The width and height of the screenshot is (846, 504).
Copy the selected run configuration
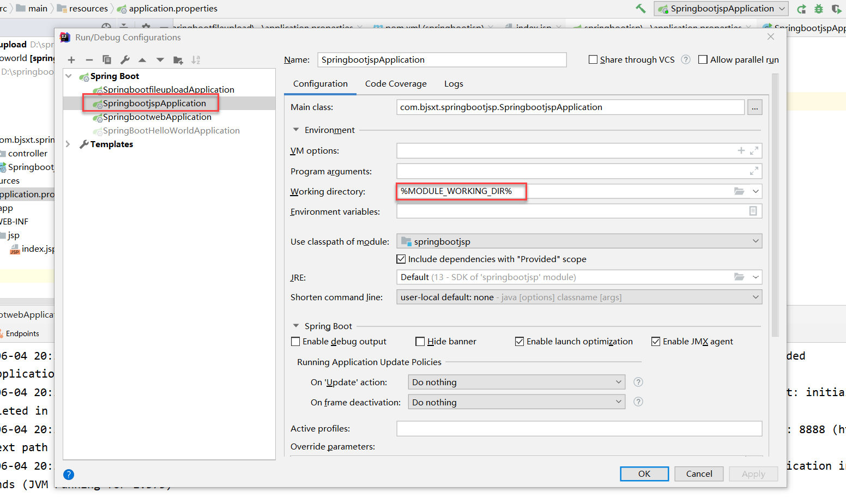[x=107, y=60]
